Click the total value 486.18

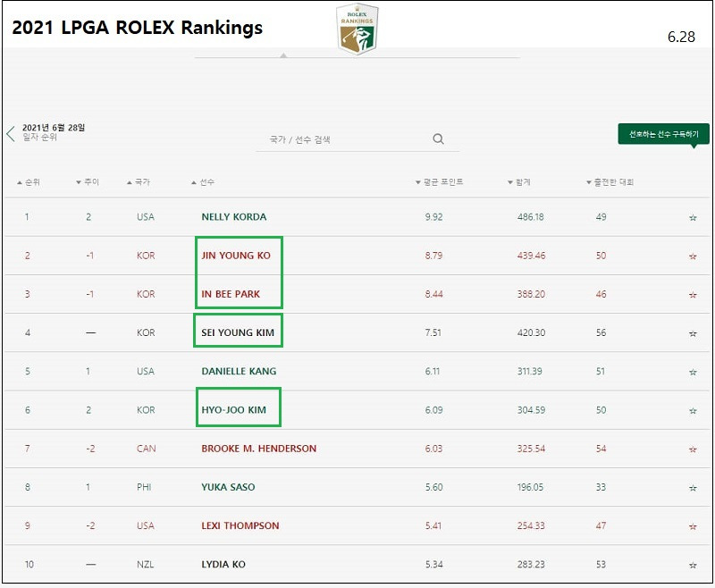tap(531, 217)
